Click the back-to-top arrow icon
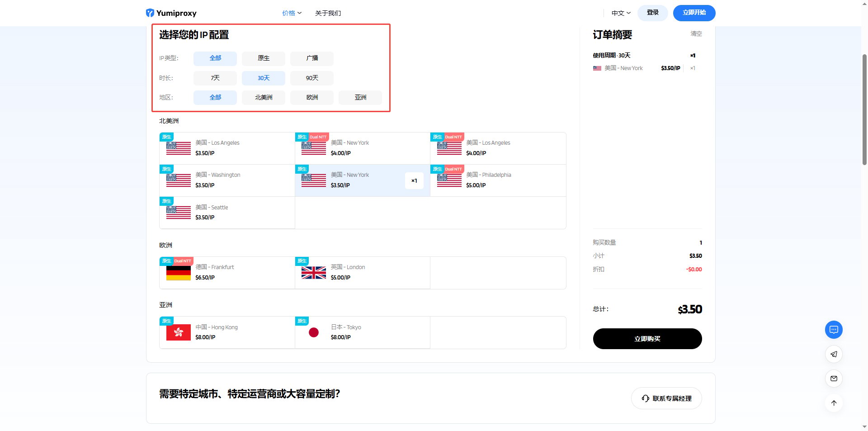This screenshot has width=868, height=431. click(x=834, y=403)
